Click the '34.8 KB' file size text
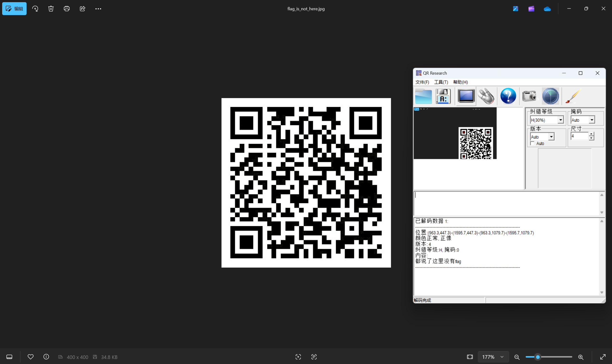 [x=109, y=357]
